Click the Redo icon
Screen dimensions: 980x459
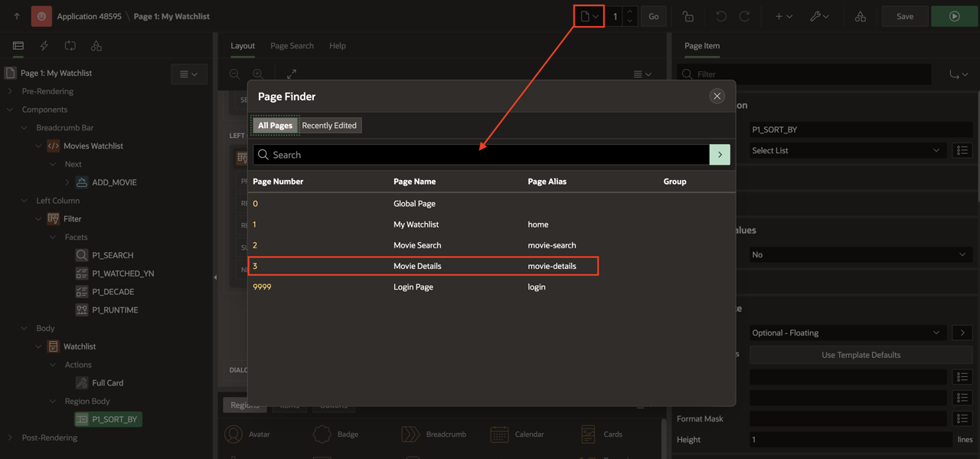744,16
